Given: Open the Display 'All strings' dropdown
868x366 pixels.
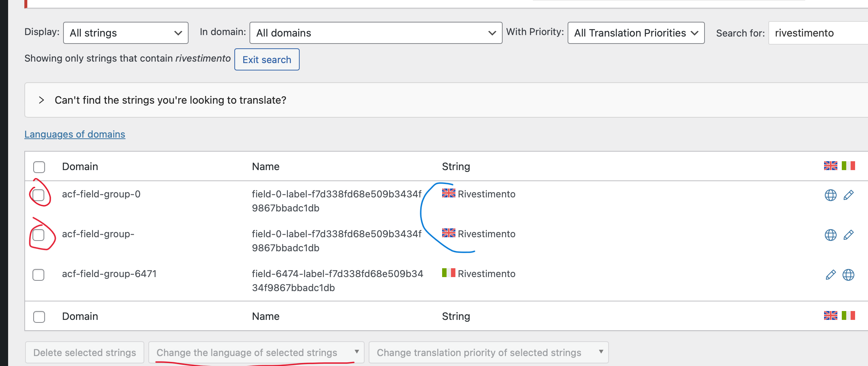Looking at the screenshot, I should 126,33.
